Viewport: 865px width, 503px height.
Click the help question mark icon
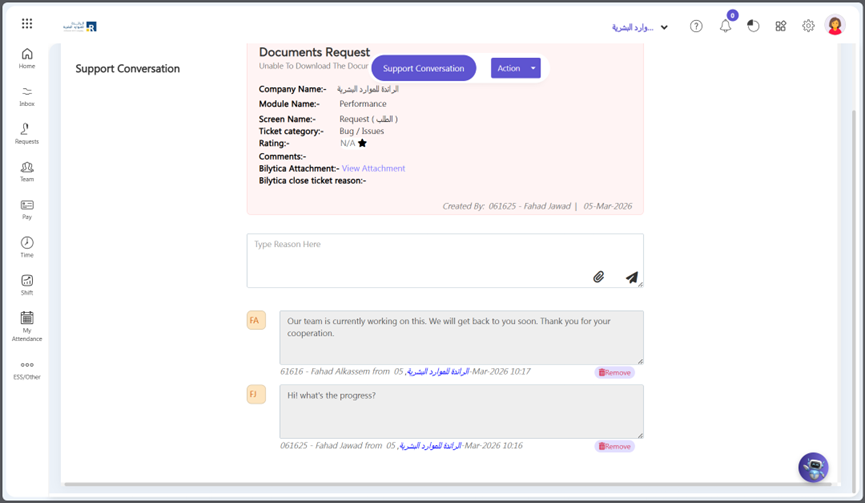[x=696, y=26]
